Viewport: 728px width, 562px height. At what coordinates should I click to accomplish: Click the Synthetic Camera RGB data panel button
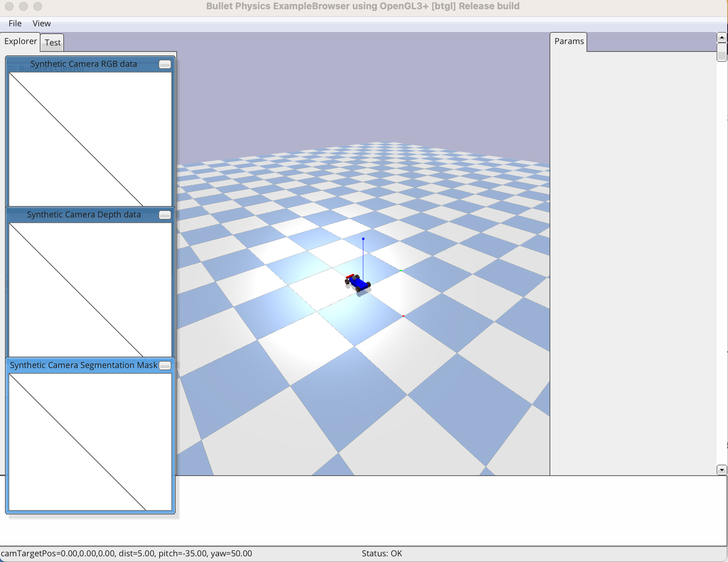[x=165, y=64]
